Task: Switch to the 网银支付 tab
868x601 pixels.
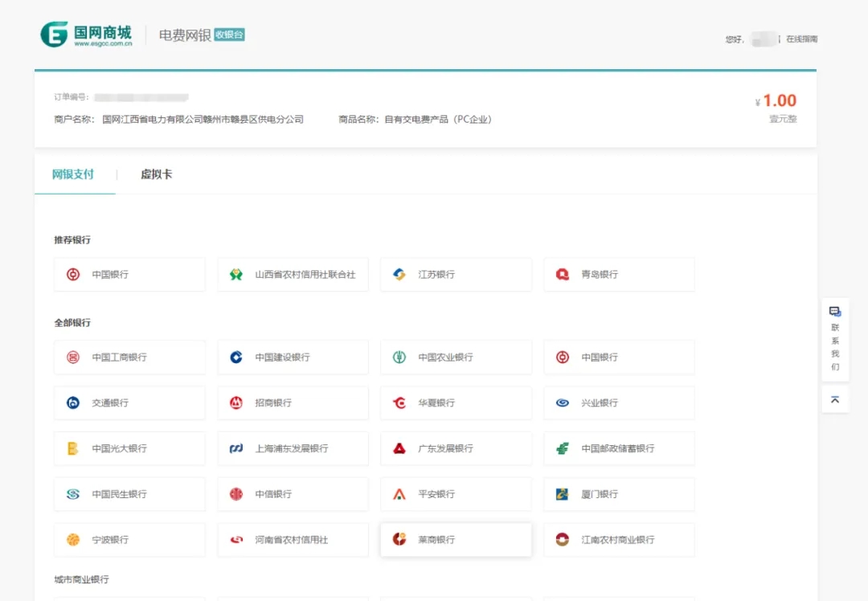Action: click(x=73, y=174)
